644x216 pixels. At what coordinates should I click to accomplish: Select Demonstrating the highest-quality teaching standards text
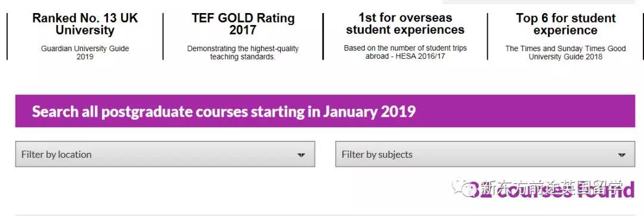[x=243, y=52]
